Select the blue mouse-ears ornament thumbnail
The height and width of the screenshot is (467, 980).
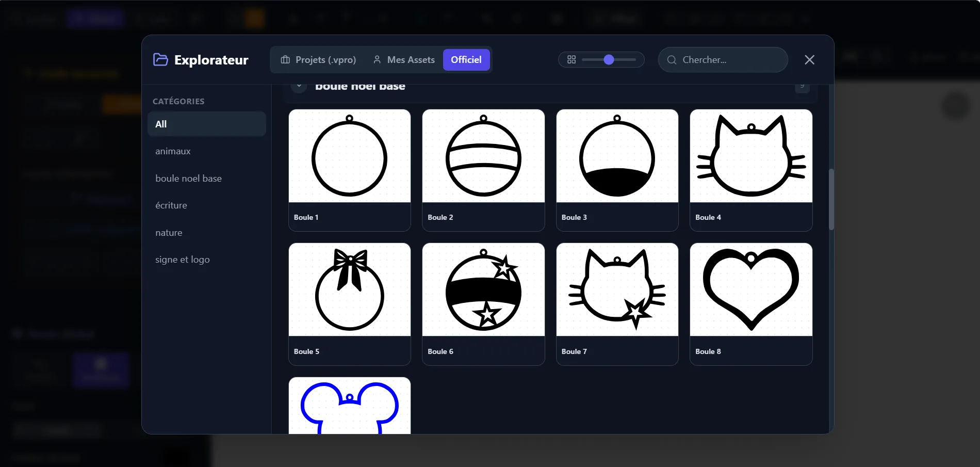click(349, 407)
